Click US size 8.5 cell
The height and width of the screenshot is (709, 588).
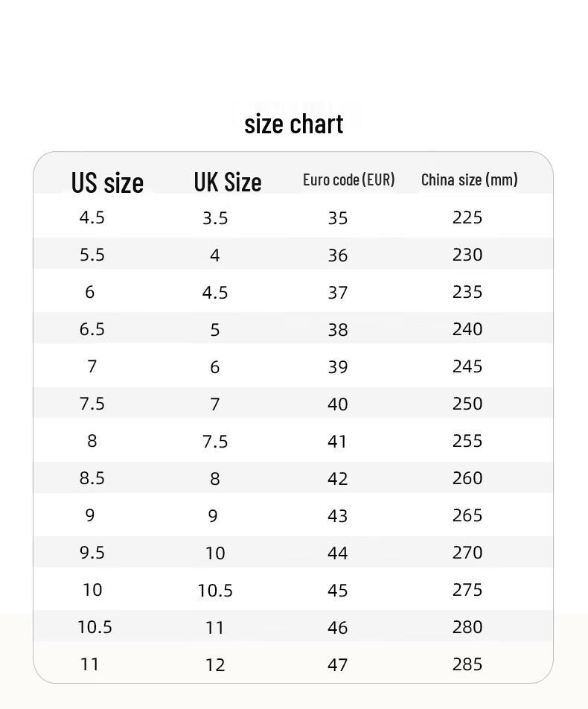click(92, 478)
